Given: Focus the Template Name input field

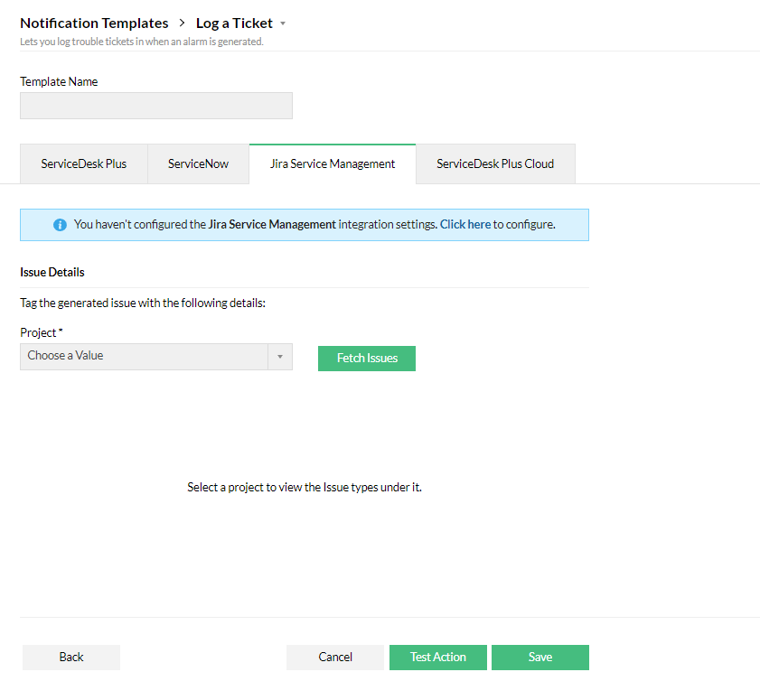Looking at the screenshot, I should click(156, 106).
